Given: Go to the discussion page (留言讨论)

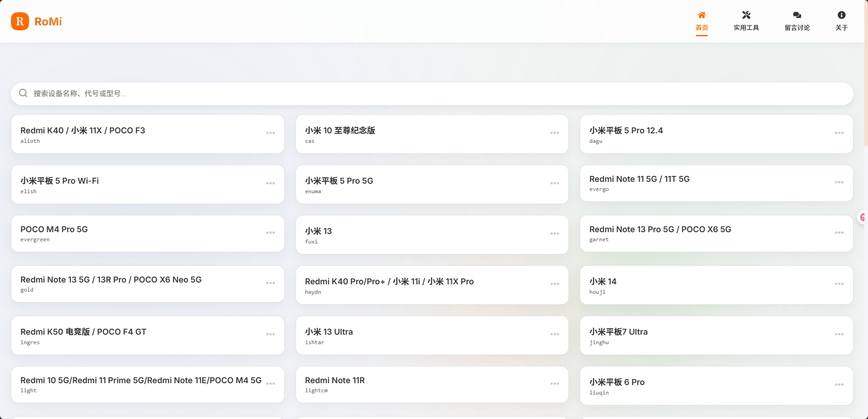Looking at the screenshot, I should [797, 21].
